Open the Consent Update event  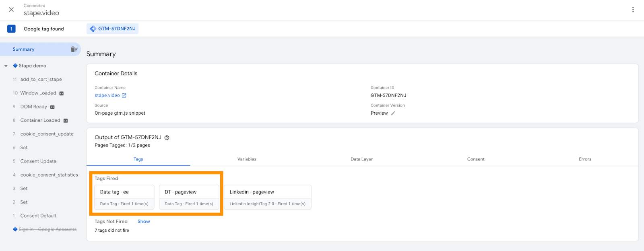coord(38,161)
